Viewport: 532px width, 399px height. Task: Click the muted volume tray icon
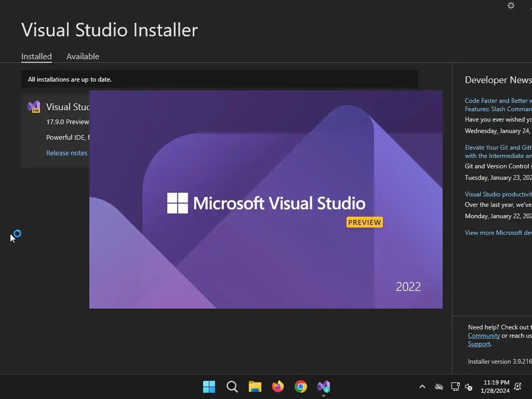click(x=469, y=387)
